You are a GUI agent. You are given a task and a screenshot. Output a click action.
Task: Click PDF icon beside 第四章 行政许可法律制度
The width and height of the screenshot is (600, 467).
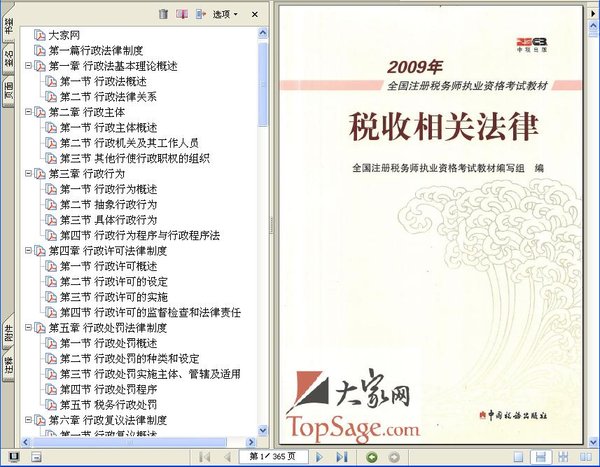pyautogui.click(x=40, y=251)
